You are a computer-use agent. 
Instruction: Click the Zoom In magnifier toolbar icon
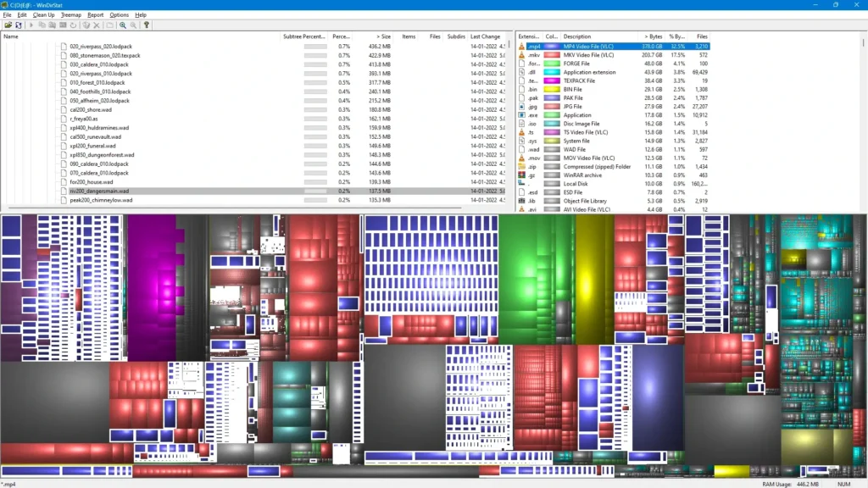point(124,25)
